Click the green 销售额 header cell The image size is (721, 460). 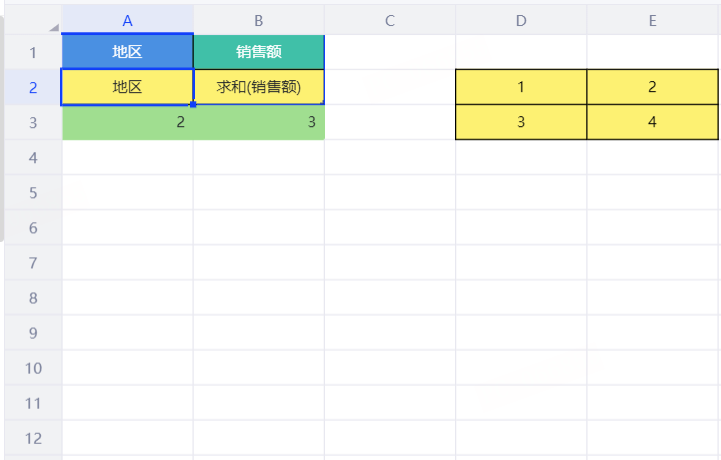tap(258, 52)
